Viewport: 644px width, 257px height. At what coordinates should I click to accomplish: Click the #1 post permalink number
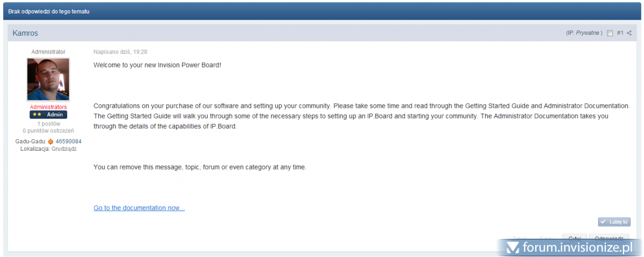620,33
